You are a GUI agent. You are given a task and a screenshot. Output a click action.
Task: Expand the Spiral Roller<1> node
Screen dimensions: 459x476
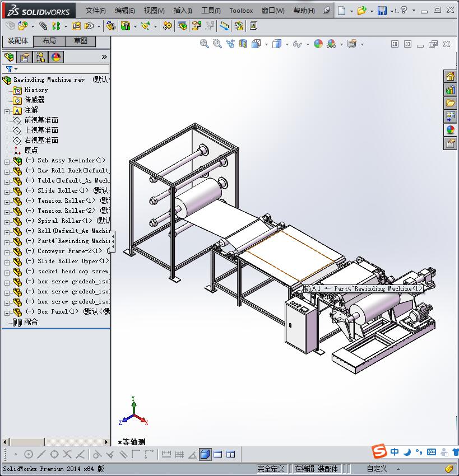coord(7,222)
